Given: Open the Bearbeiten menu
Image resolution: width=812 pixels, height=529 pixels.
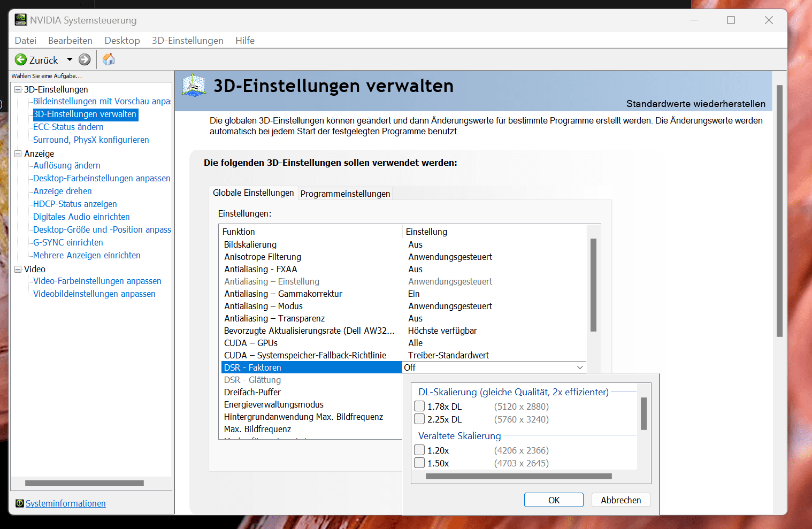Looking at the screenshot, I should coord(70,41).
